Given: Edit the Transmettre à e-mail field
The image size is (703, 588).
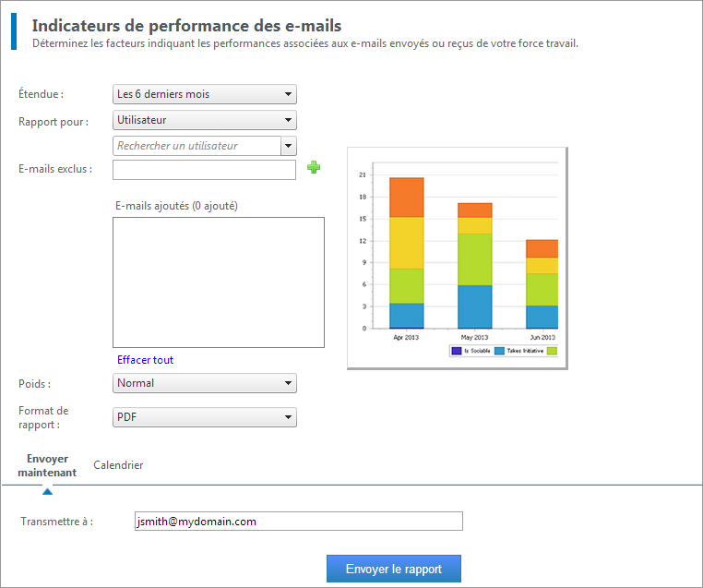Looking at the screenshot, I should (299, 522).
